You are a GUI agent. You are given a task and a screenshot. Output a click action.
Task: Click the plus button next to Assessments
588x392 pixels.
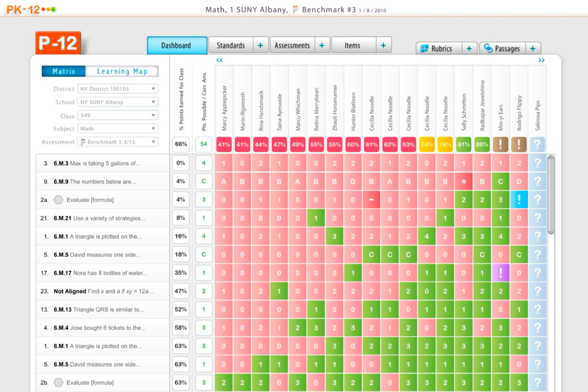(x=322, y=45)
